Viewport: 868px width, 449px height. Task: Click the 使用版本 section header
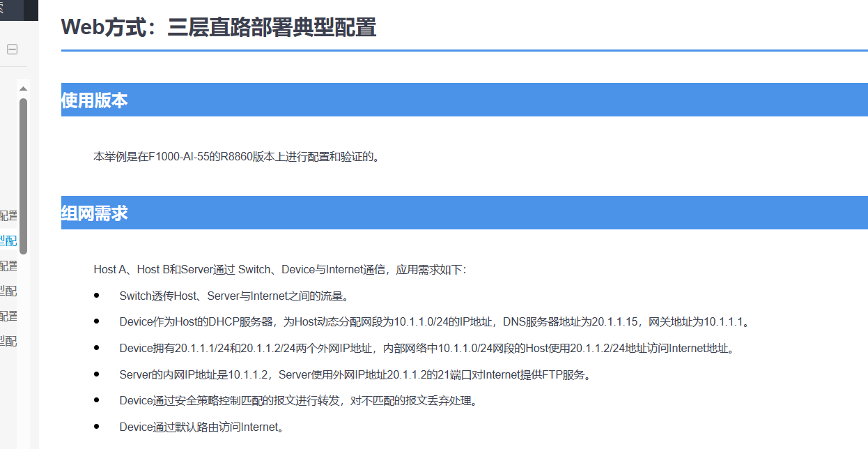pyautogui.click(x=464, y=100)
